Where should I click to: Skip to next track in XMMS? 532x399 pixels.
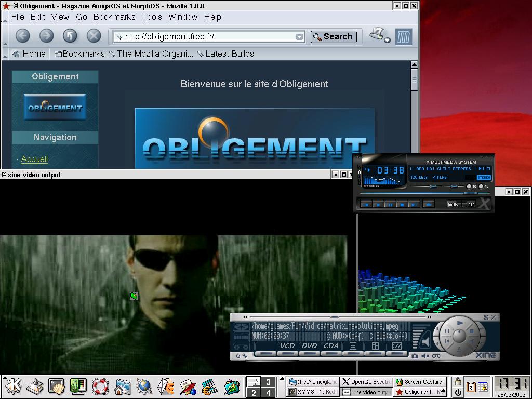[414, 205]
